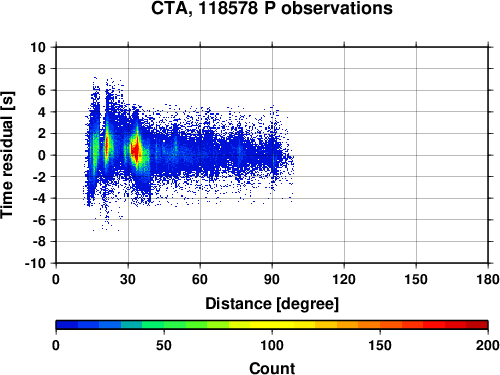Click the x-axis tick label 30

pos(128,279)
